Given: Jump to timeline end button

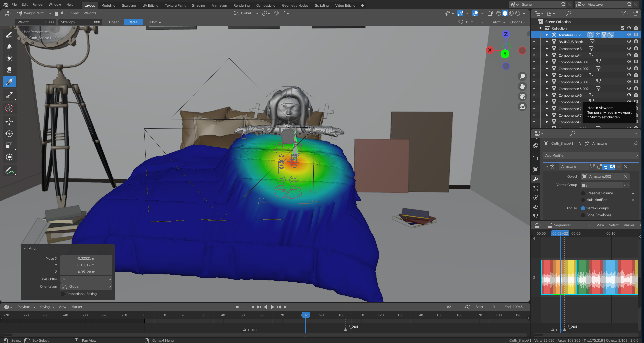Looking at the screenshot, I should point(286,307).
